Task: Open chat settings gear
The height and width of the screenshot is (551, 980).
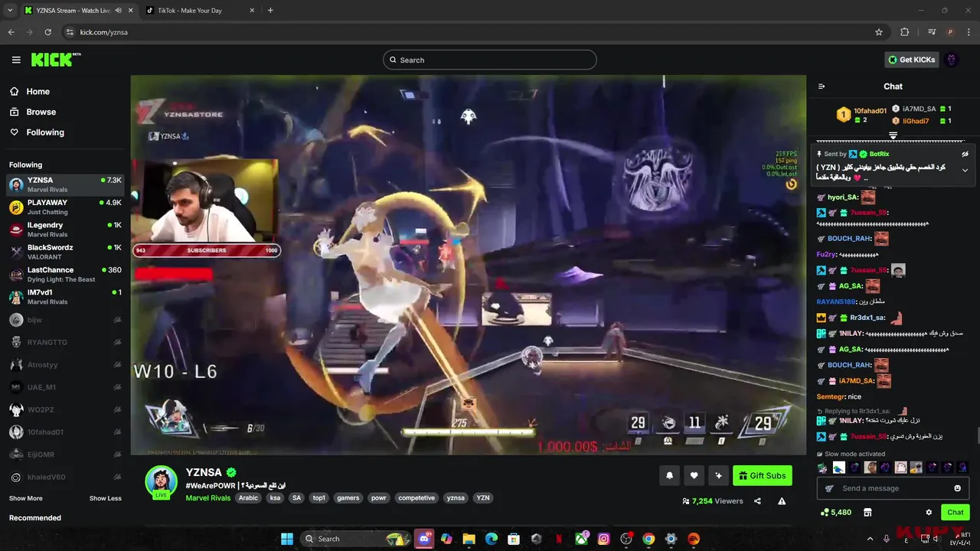Action: point(929,512)
